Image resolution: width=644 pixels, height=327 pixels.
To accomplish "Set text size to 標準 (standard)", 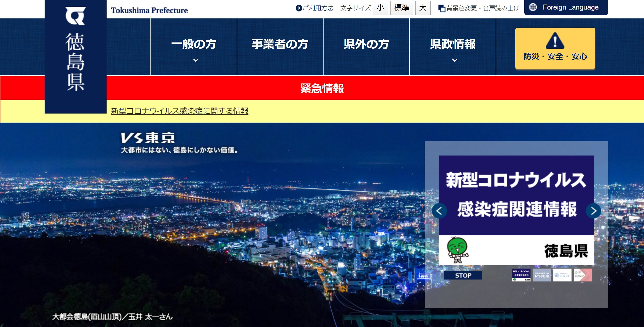I will coord(402,8).
